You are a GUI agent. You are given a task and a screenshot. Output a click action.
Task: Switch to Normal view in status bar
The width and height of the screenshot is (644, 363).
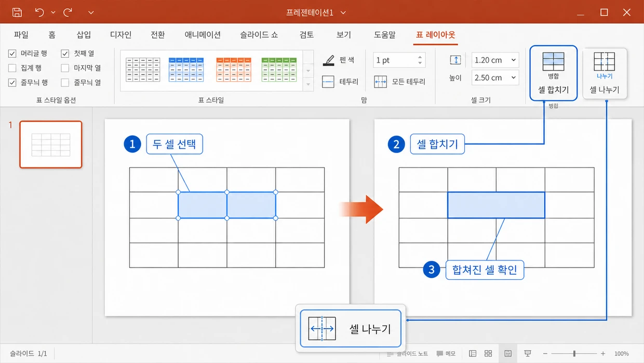[x=473, y=354]
